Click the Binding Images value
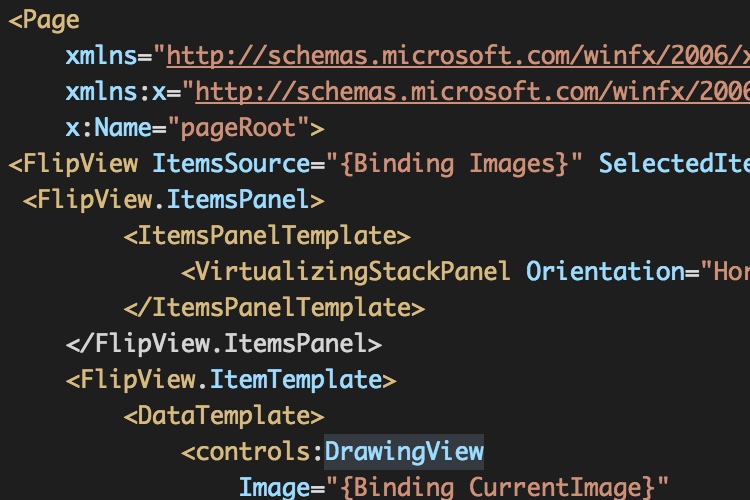 [x=454, y=164]
